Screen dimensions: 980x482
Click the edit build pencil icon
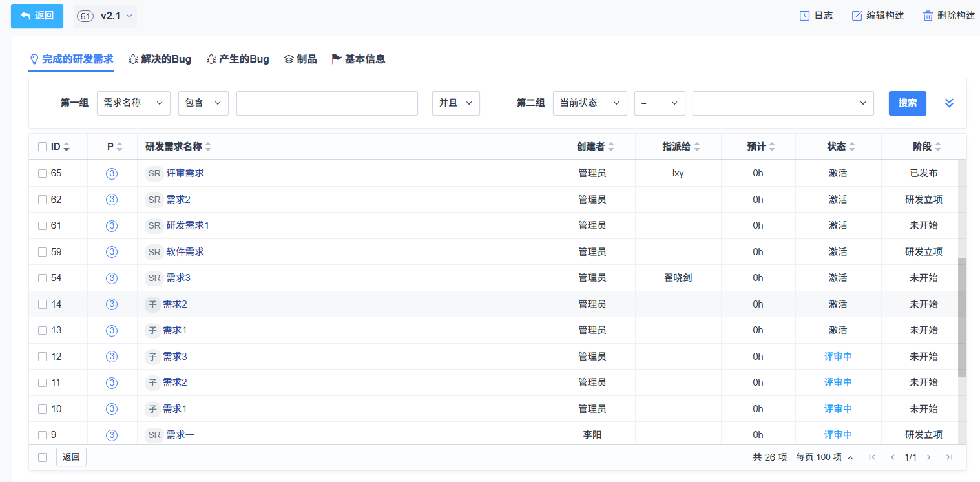coord(857,16)
